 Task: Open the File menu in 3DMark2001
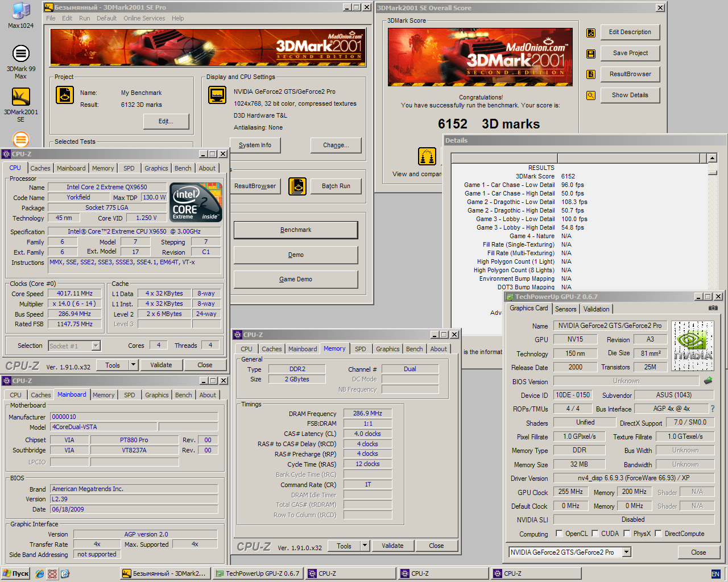point(51,18)
